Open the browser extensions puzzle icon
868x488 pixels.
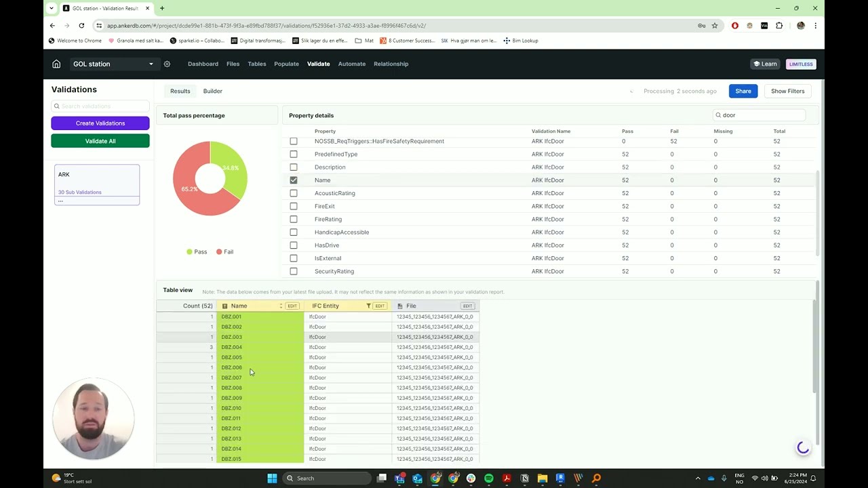pos(779,26)
